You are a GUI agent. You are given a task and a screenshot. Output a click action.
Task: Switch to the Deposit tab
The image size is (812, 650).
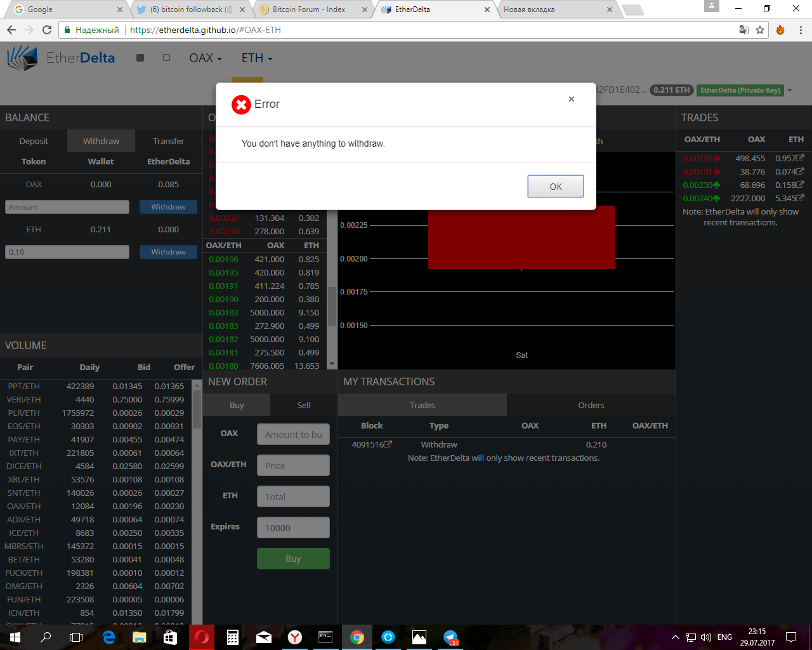[34, 141]
